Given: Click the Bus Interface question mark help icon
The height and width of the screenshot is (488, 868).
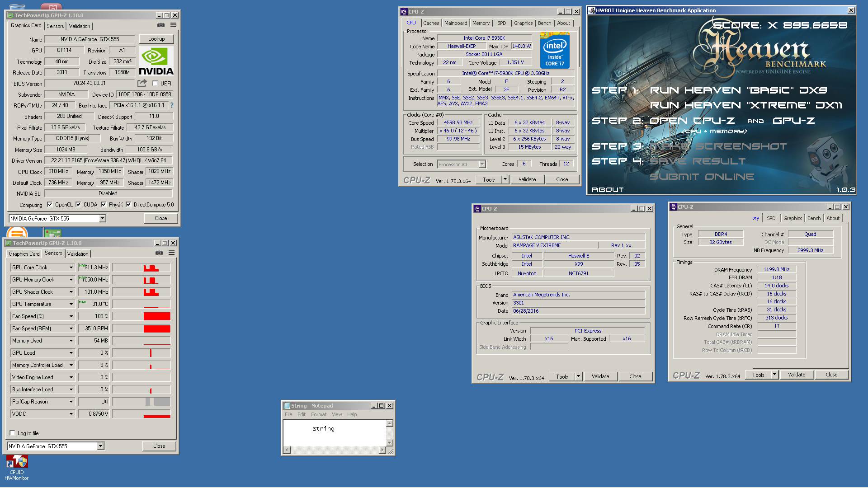Looking at the screenshot, I should (x=171, y=105).
